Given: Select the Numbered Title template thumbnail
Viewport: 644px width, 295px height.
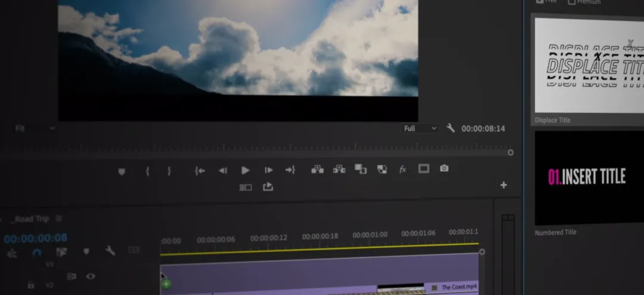Looking at the screenshot, I should tap(589, 178).
